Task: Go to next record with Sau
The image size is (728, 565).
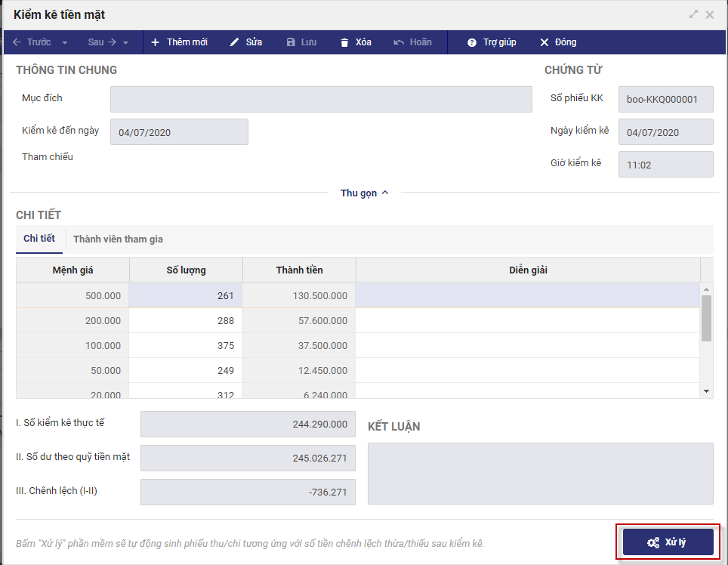Action: pyautogui.click(x=102, y=42)
